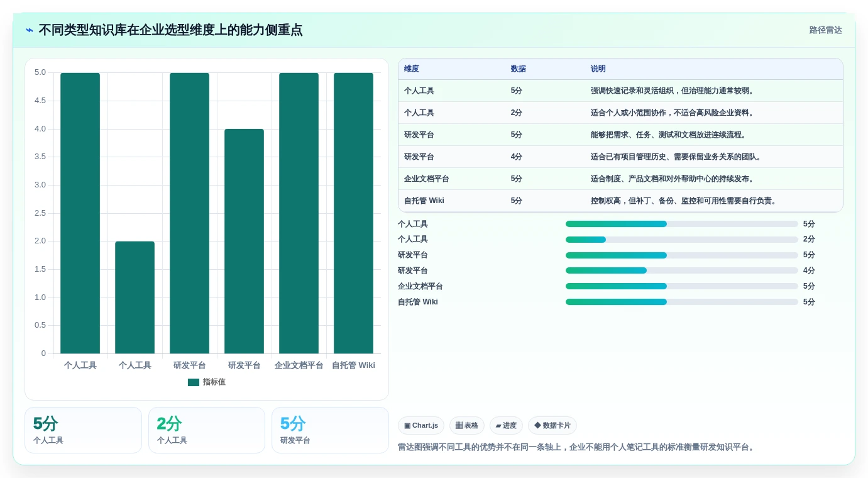Screen dimensions: 868x478
Task: Select the 数据卡片 chip
Action: coord(552,426)
